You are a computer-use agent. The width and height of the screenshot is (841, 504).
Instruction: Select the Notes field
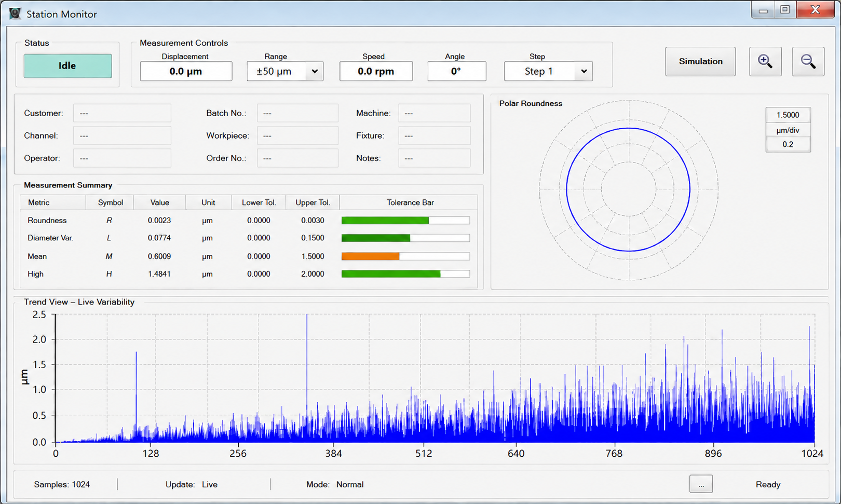coord(435,158)
